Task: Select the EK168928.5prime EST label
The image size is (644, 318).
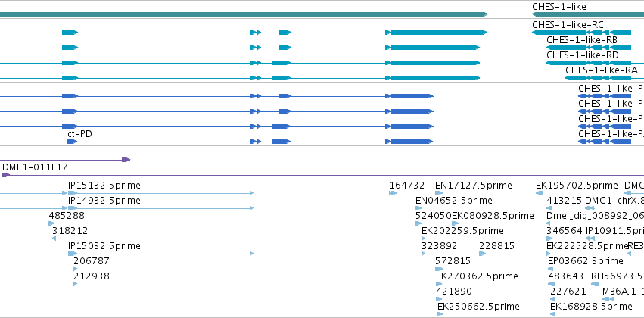Action: [591, 307]
